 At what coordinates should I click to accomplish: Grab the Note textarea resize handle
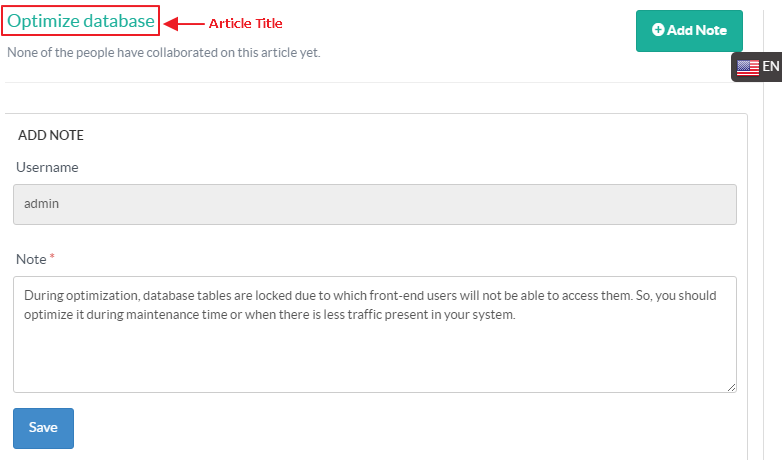(731, 387)
